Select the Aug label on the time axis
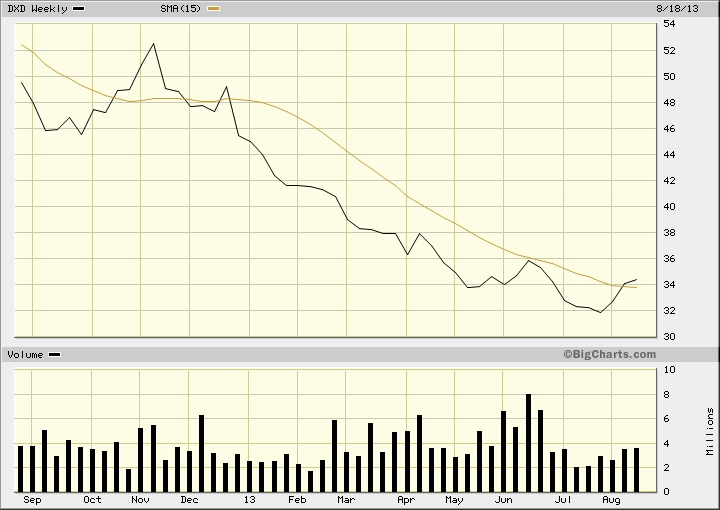This screenshot has width=720, height=510. coord(611,500)
